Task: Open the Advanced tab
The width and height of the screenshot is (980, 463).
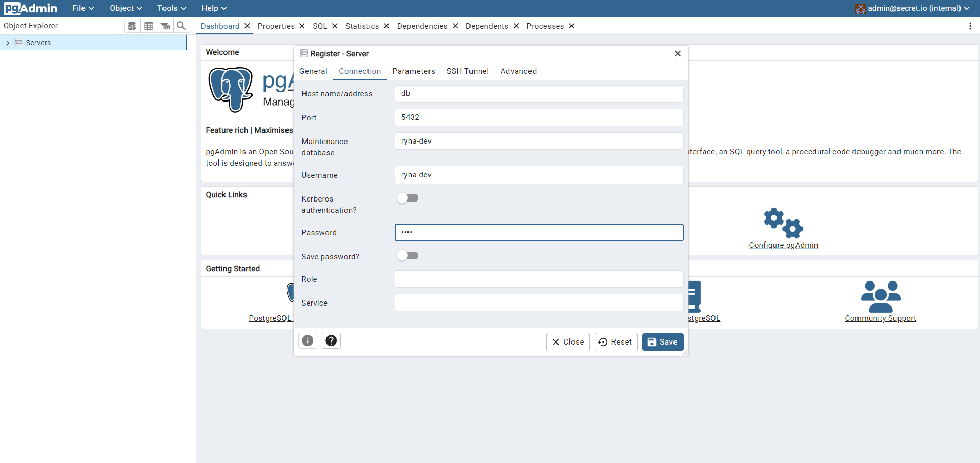Action: click(x=519, y=71)
